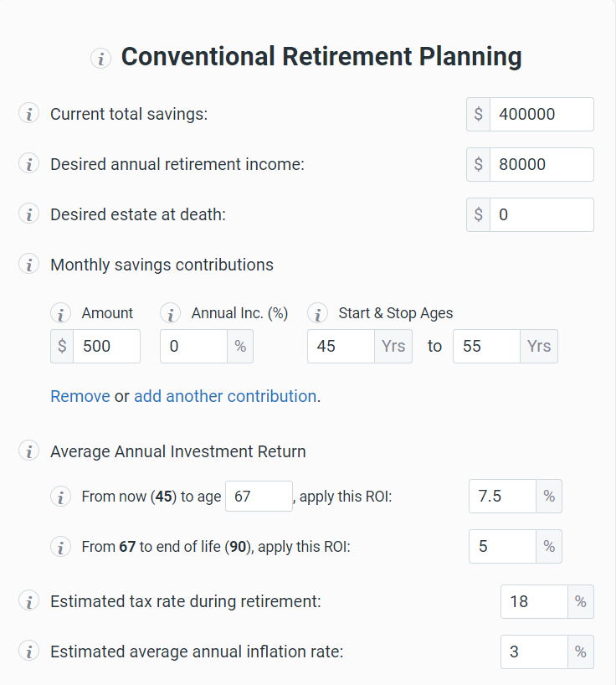Click the monthly contribution Amount field

pyautogui.click(x=106, y=346)
